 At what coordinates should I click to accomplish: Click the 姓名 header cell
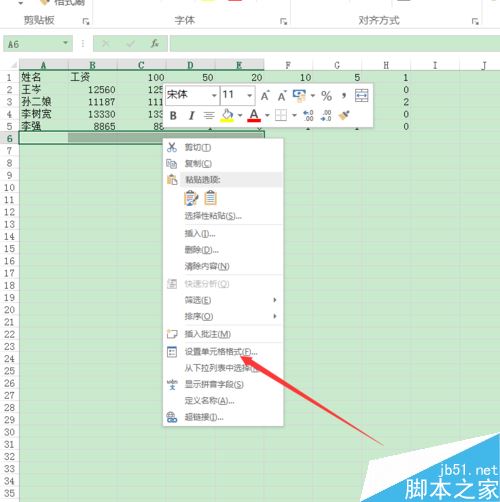point(44,77)
